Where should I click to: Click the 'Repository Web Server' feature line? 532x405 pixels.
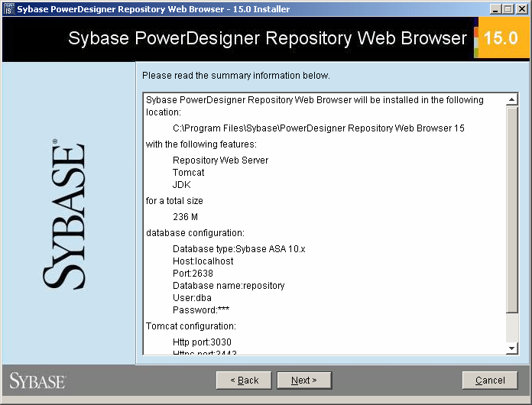coord(221,160)
